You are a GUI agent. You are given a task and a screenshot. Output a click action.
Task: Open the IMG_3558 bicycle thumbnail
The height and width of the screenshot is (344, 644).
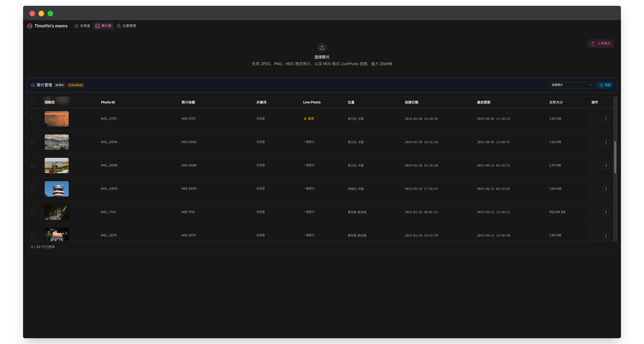(x=56, y=166)
